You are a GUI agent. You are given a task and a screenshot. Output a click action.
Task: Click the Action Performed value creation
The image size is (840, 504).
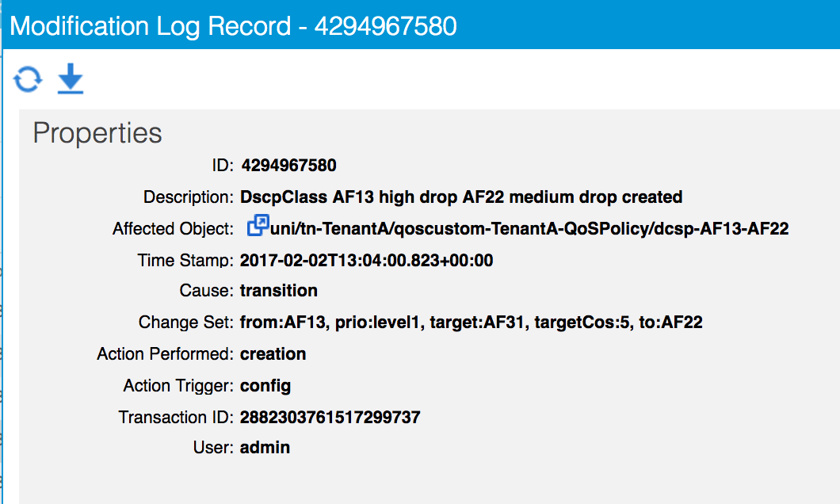tap(273, 354)
